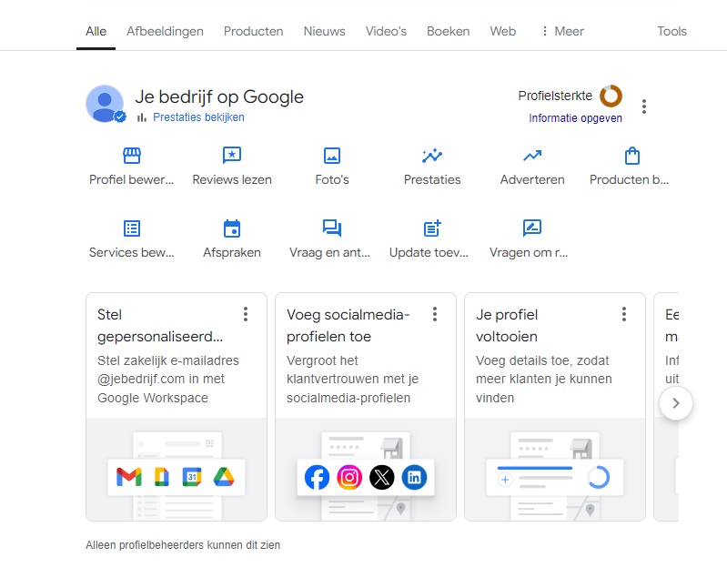Open Reviews lezen star icon
The height and width of the screenshot is (588, 727).
[232, 156]
